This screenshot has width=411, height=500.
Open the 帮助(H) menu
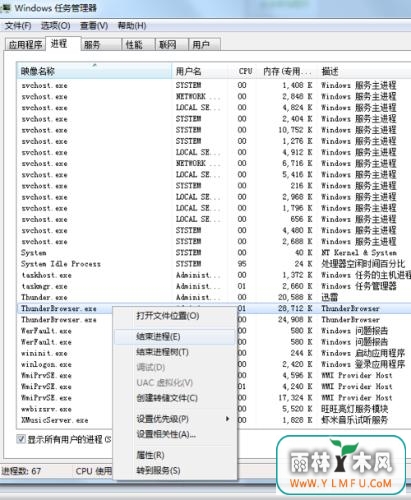[132, 26]
